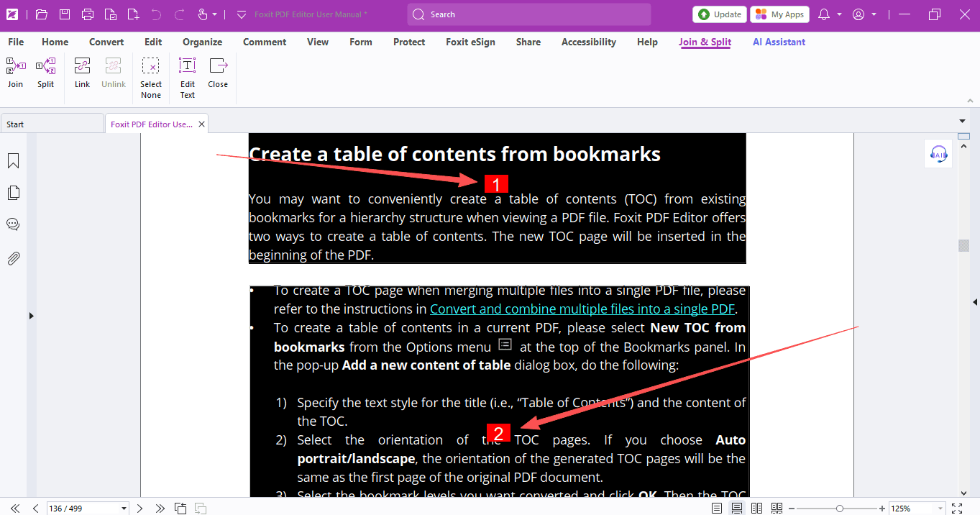The height and width of the screenshot is (515, 980).
Task: Click the user account icon
Action: tap(858, 14)
